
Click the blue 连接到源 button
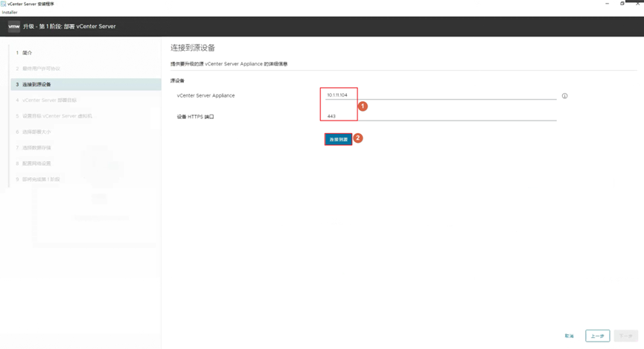(x=339, y=139)
